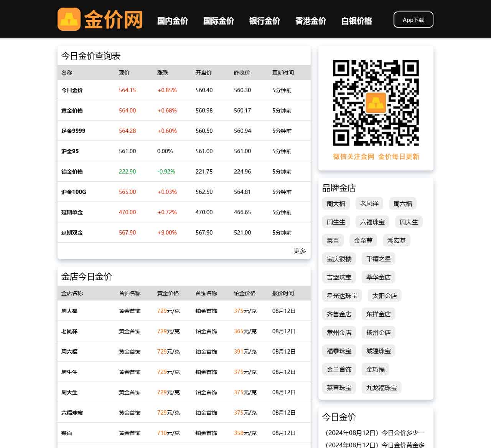Select the 菜百 brand tag
This screenshot has height=448, width=491.
[x=333, y=240]
